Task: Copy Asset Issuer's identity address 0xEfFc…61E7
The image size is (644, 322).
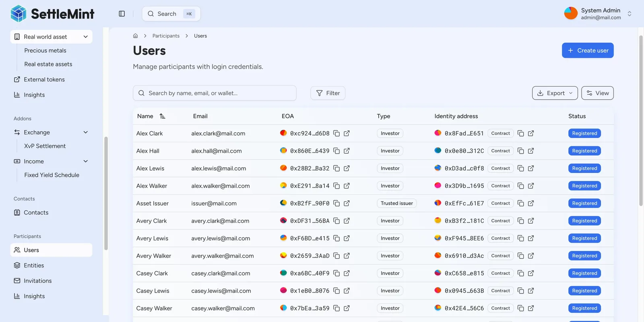Action: tap(520, 204)
